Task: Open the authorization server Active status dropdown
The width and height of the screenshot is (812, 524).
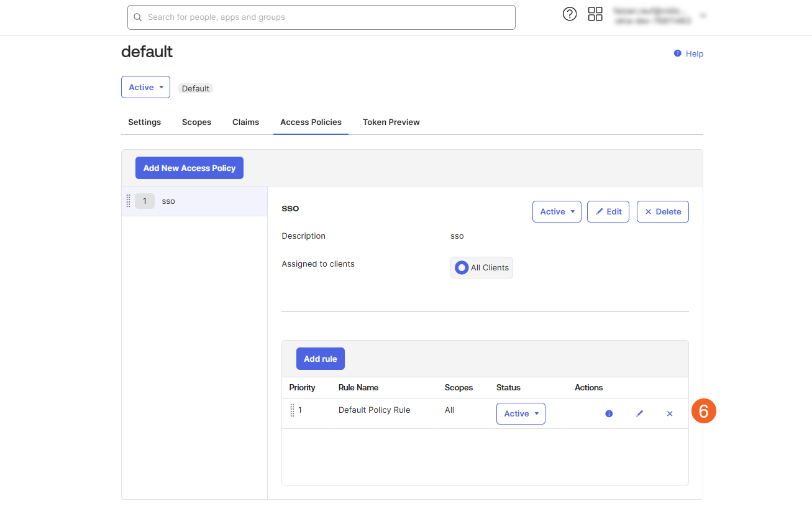Action: tap(145, 88)
